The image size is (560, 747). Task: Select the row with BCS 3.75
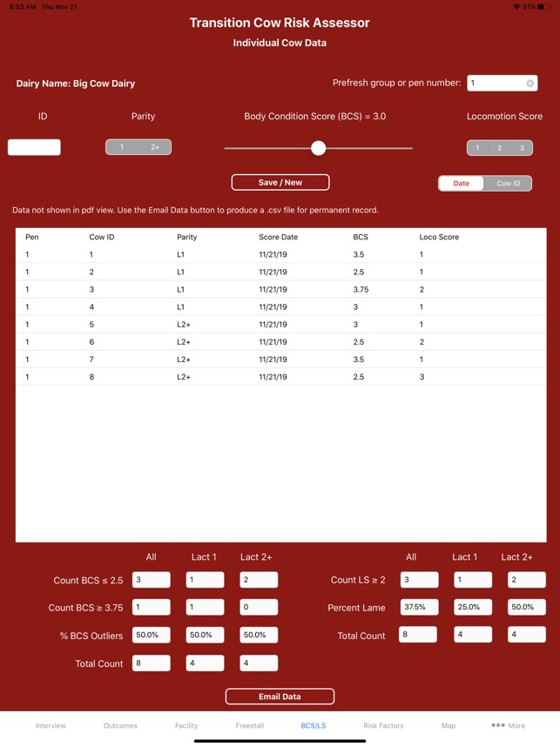pos(281,289)
